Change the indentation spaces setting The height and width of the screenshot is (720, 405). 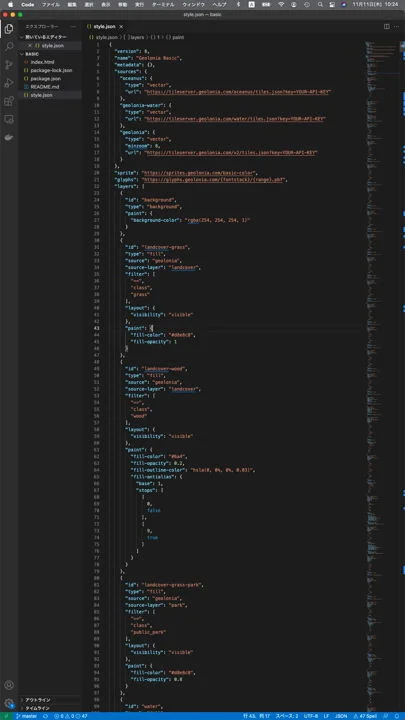(287, 716)
